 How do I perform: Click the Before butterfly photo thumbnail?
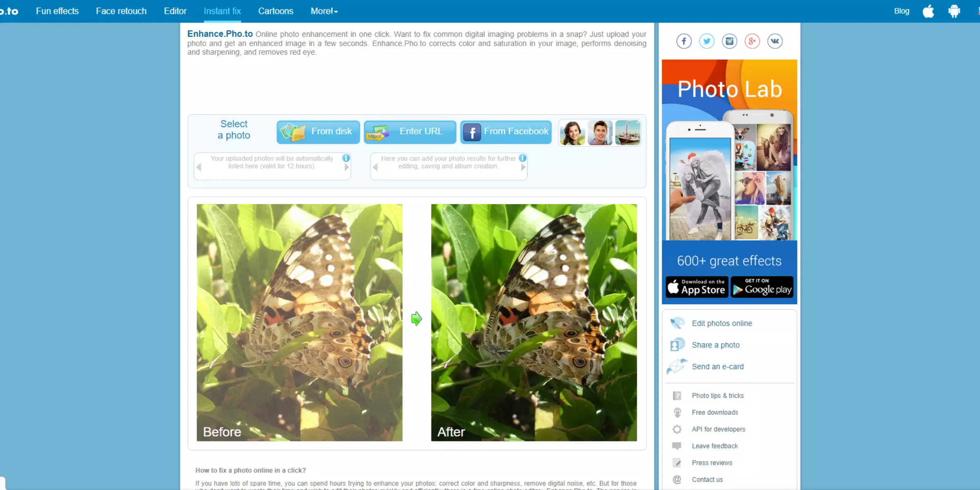[x=299, y=322]
